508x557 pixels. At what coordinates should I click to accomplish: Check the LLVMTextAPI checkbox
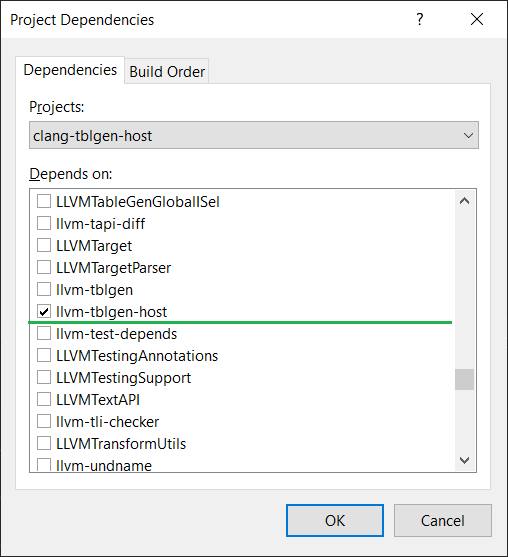[x=44, y=400]
